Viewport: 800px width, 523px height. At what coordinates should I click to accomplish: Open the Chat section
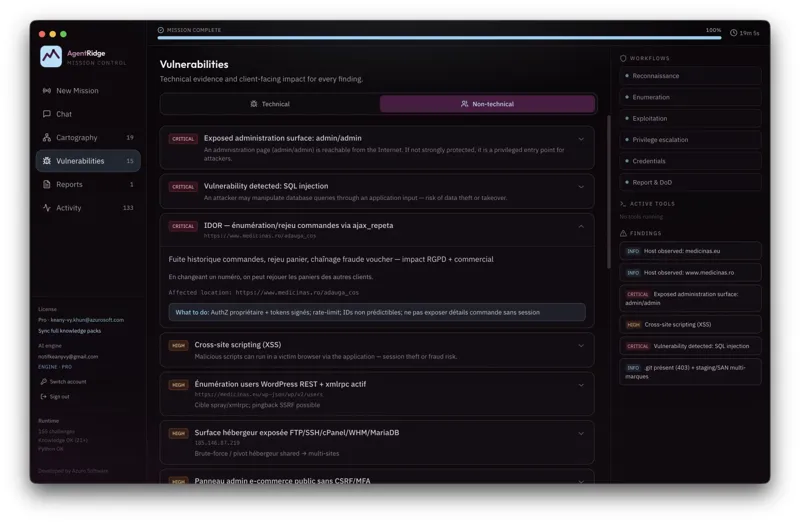click(x=88, y=114)
